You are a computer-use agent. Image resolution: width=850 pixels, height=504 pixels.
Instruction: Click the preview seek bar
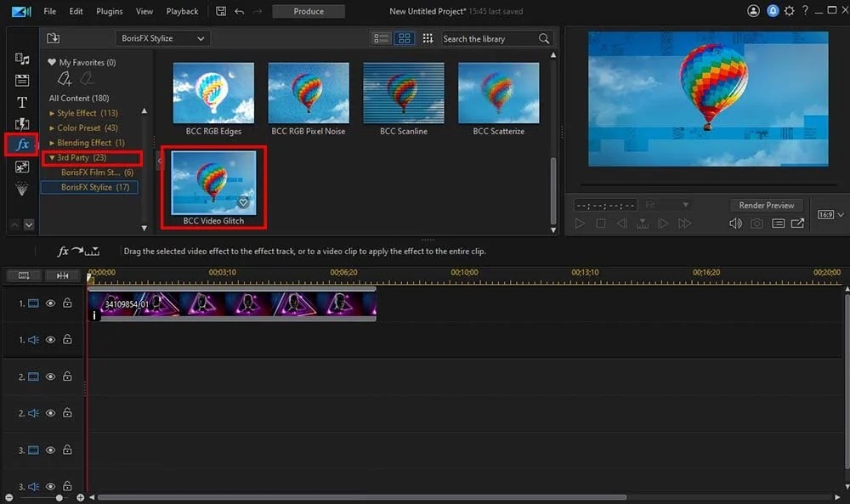708,184
